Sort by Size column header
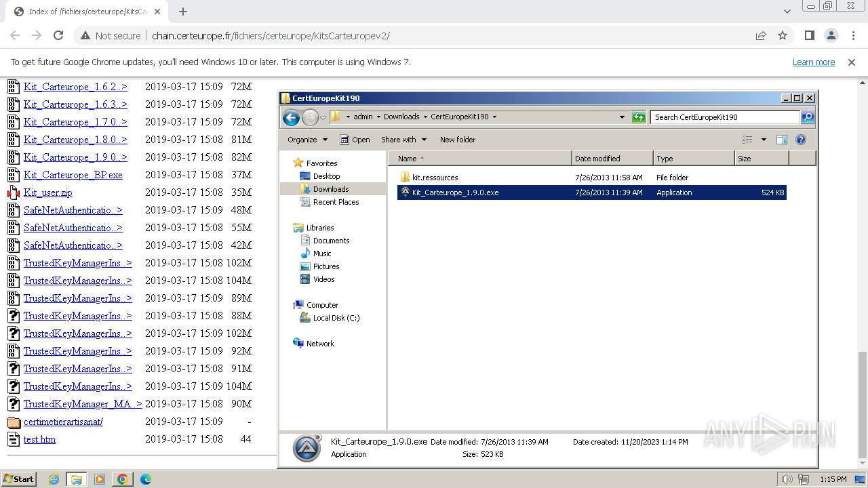The height and width of the screenshot is (488, 868). coord(762,159)
